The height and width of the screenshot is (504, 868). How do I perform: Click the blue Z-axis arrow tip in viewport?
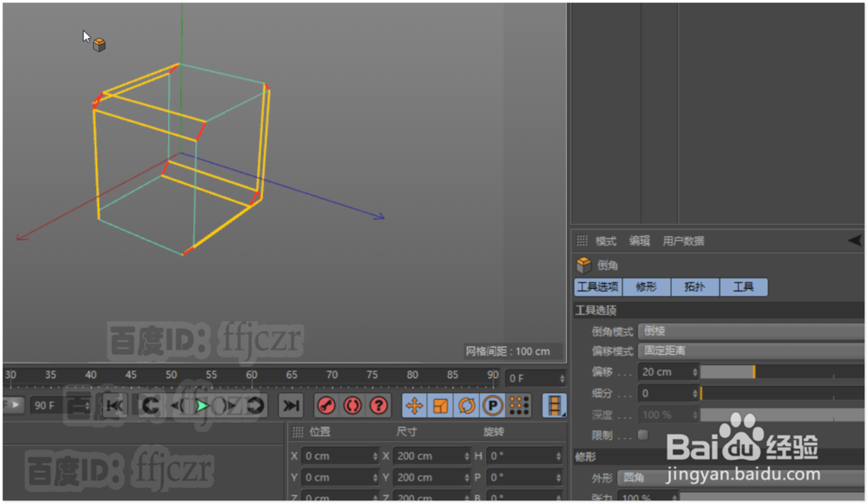(381, 217)
